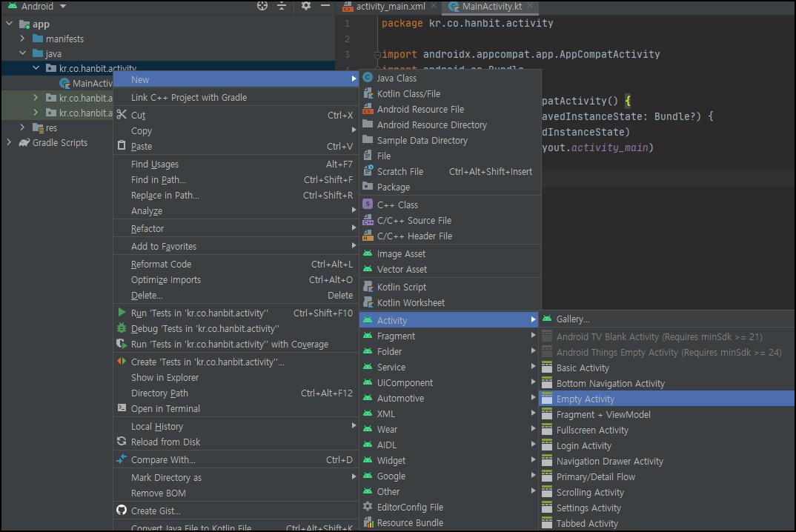Hide the project panel with minus icon

point(325,6)
